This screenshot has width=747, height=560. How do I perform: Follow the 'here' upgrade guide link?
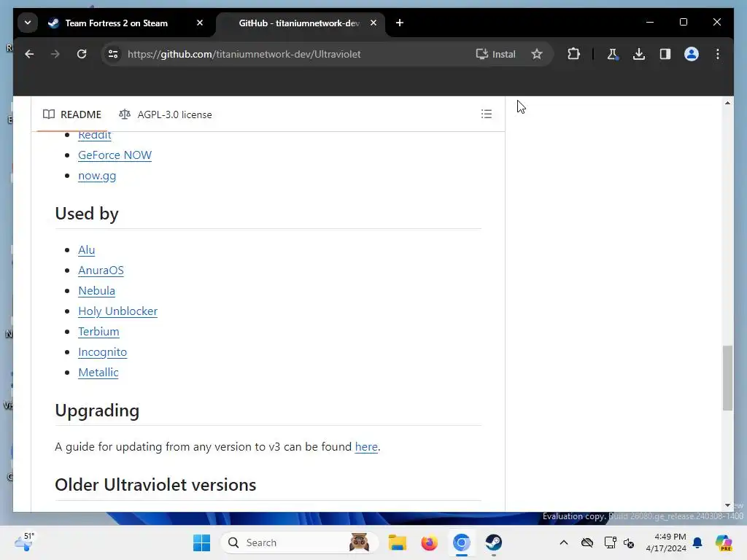click(366, 447)
